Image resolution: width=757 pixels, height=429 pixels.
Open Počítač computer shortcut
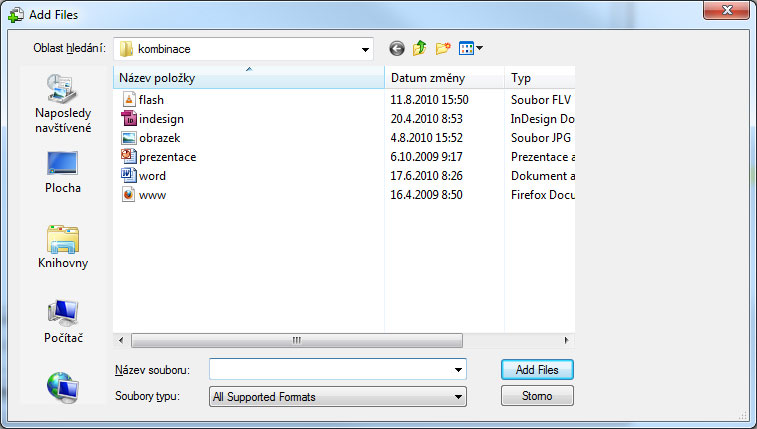(x=63, y=322)
